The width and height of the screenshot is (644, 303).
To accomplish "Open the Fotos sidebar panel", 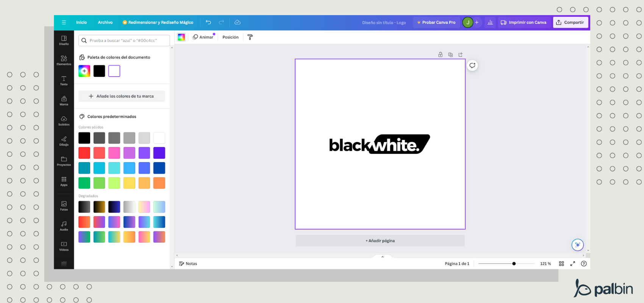I will [64, 206].
